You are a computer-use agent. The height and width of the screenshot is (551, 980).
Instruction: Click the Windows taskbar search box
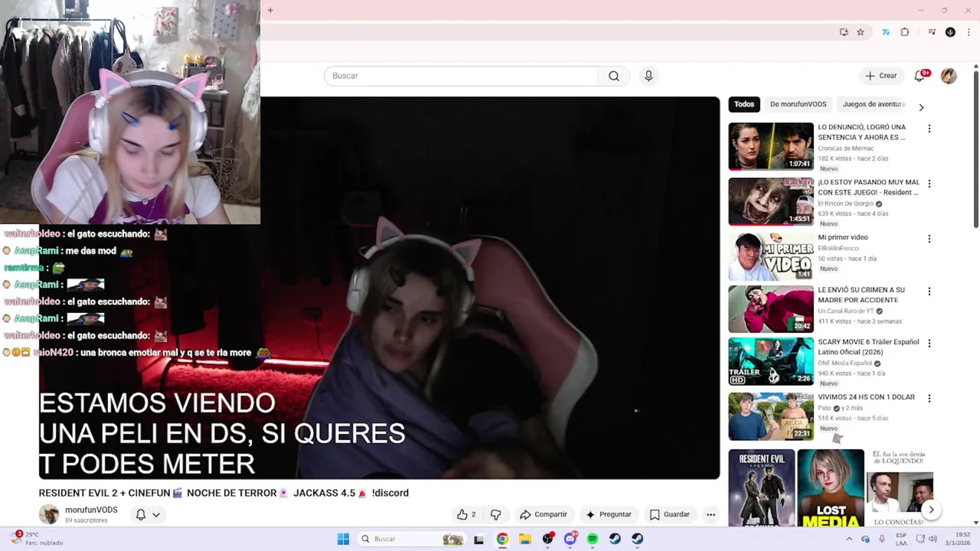pos(412,539)
